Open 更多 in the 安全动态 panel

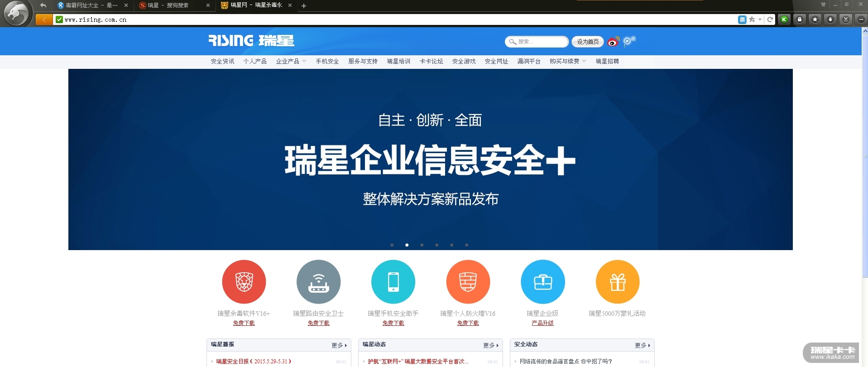643,345
